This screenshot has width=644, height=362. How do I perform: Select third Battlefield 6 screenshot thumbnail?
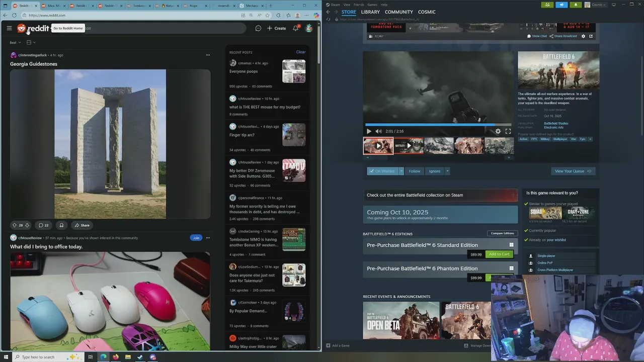coord(439,146)
